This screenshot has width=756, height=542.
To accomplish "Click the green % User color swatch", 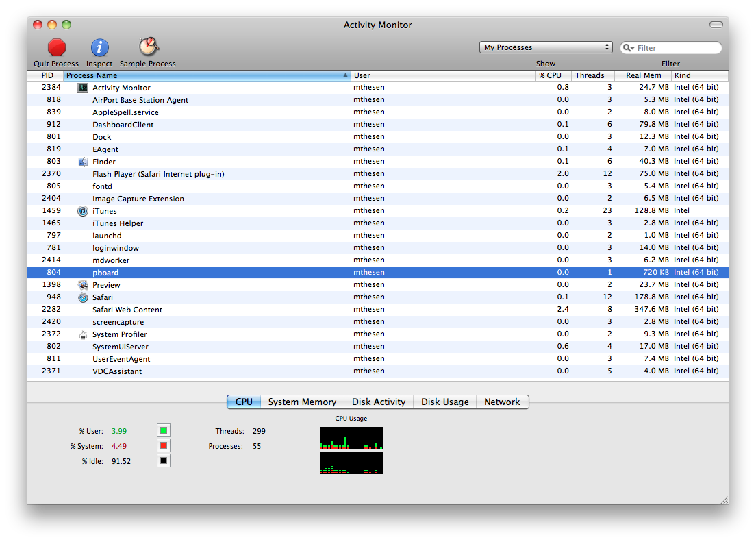I will [164, 430].
